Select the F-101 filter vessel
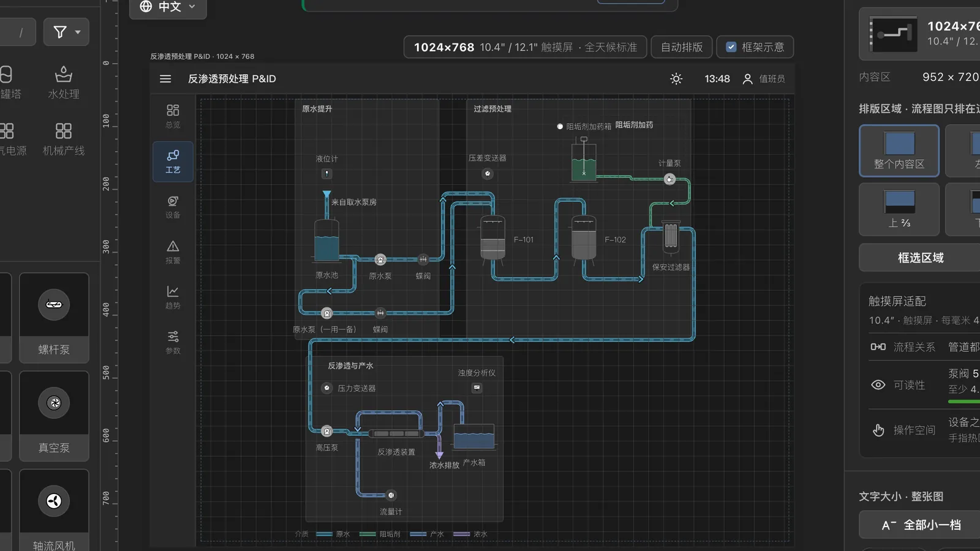This screenshot has height=551, width=980. pyautogui.click(x=493, y=239)
